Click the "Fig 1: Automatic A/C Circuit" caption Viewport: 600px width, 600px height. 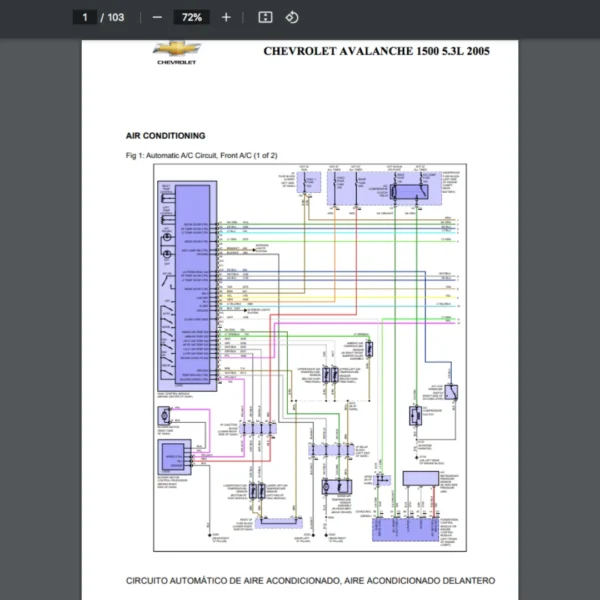coord(201,156)
